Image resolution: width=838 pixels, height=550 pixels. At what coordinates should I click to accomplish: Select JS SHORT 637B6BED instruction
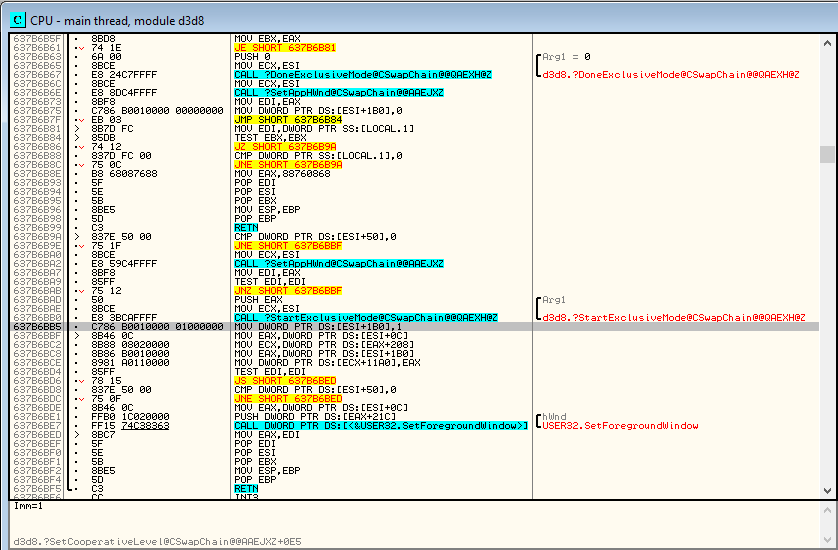285,381
